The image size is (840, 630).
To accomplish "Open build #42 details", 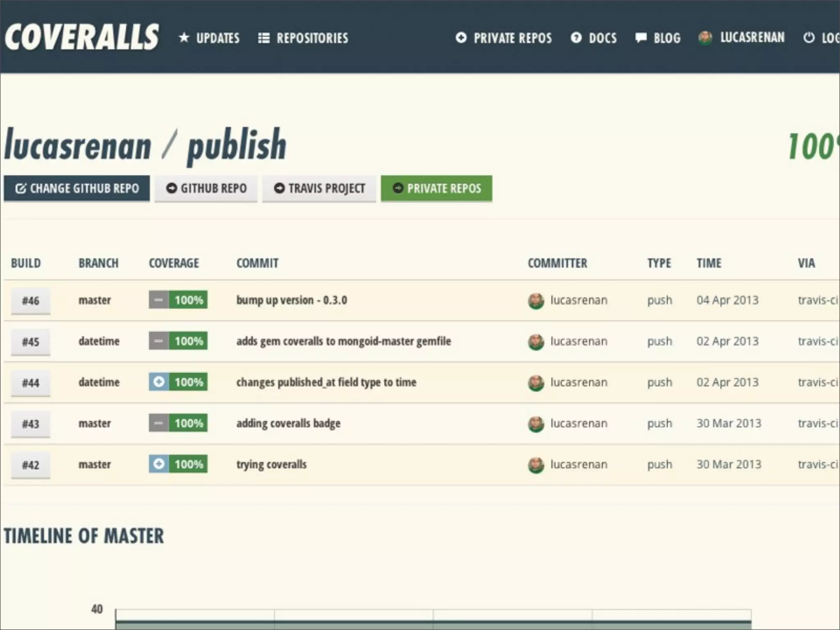I will tap(30, 465).
